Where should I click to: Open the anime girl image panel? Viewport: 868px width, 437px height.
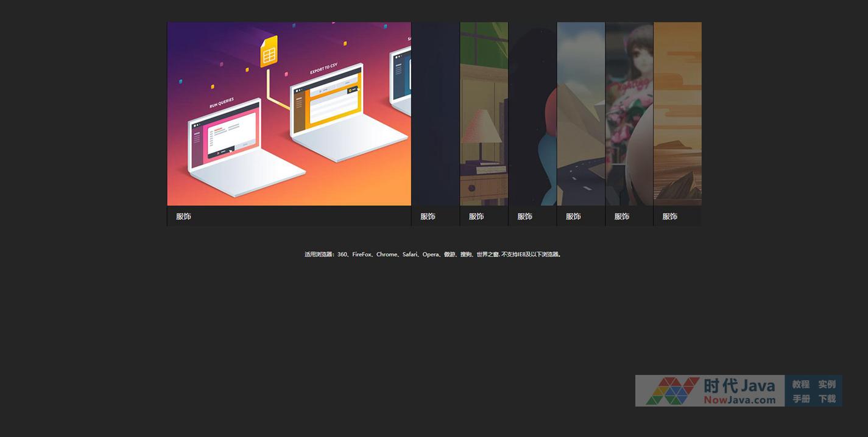[629, 114]
